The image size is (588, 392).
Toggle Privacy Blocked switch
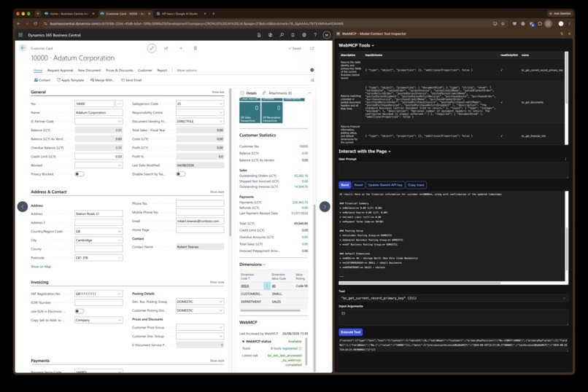coord(80,174)
